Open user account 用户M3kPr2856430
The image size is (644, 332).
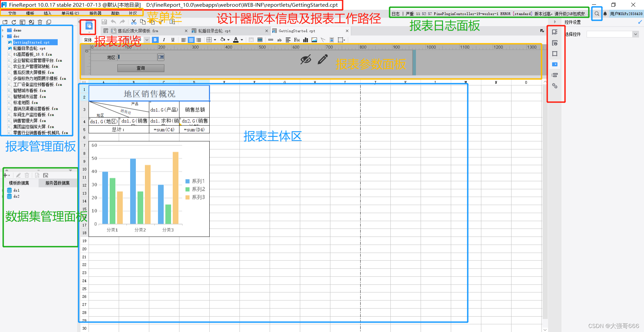point(626,14)
